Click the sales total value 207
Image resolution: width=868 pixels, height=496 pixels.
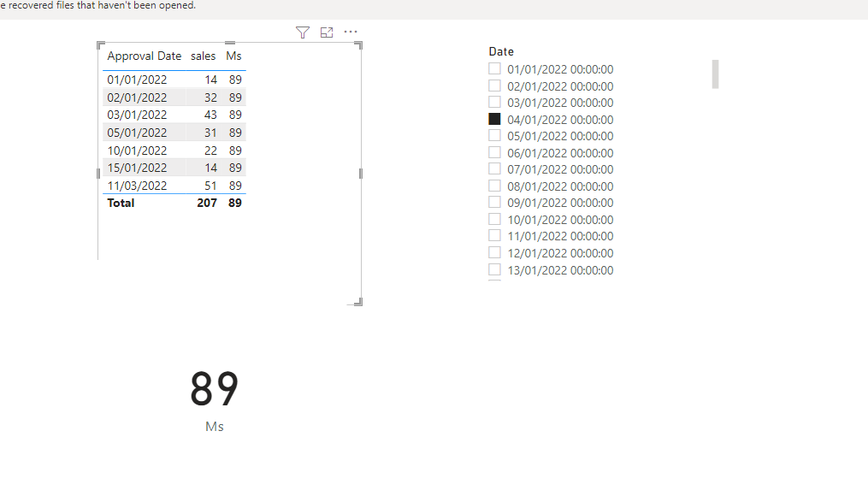pyautogui.click(x=206, y=204)
